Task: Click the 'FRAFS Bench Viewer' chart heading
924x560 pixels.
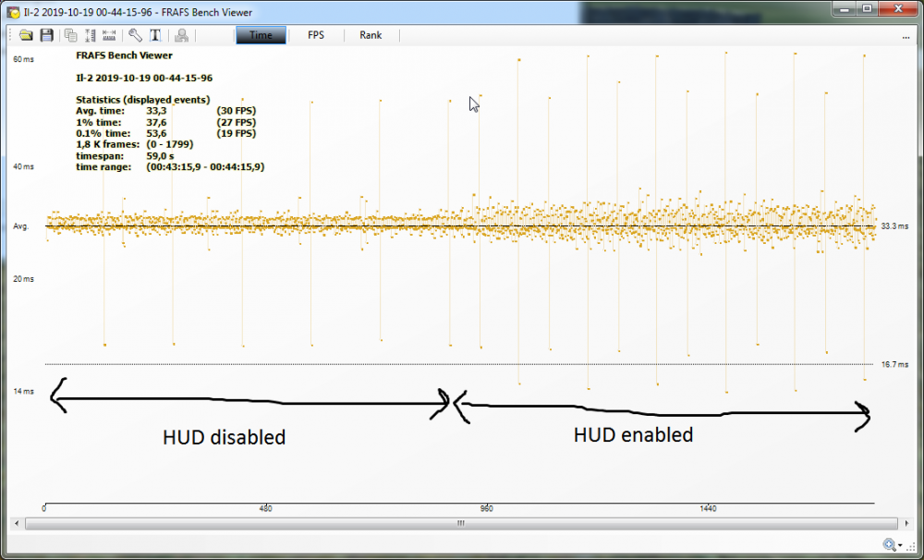Action: point(124,55)
